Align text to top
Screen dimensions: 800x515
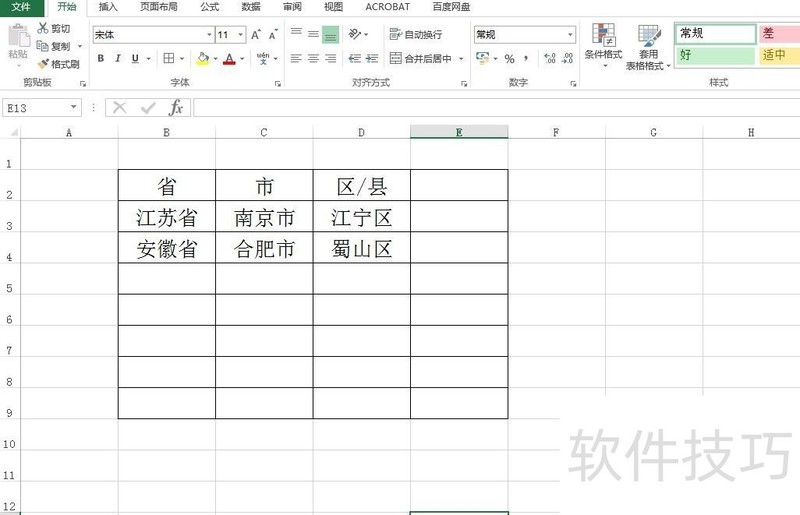click(x=296, y=34)
